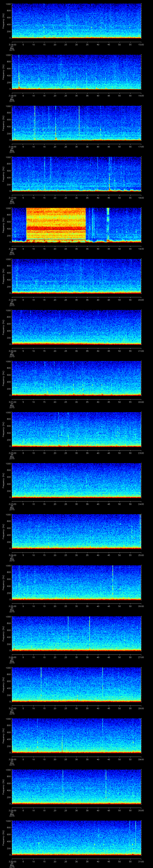Click the 18:00 end time label
Viewport: 153px width, 868px height.
141,197
